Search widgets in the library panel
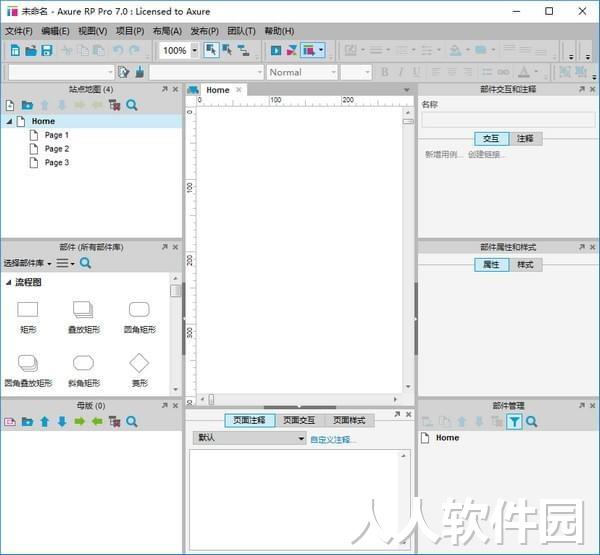The image size is (600, 555). [x=85, y=263]
